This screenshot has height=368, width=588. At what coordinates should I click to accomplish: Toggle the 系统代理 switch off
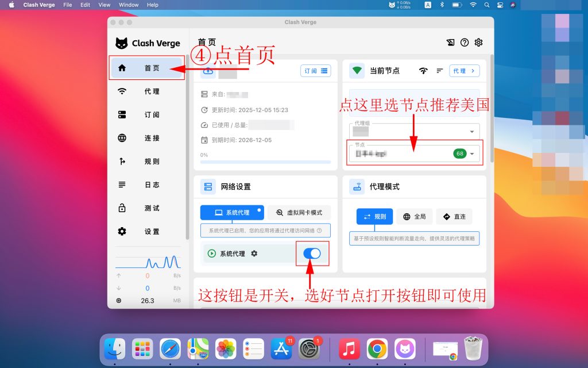(312, 254)
